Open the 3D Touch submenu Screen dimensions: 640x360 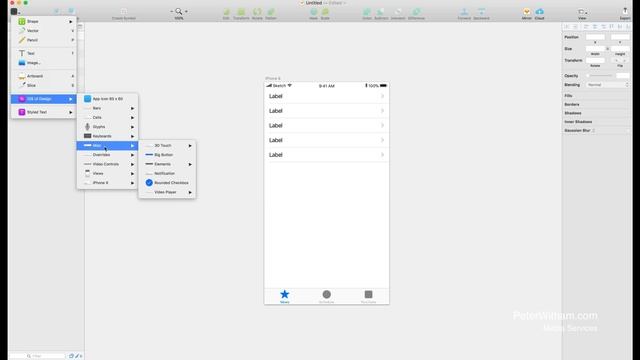pyautogui.click(x=167, y=146)
